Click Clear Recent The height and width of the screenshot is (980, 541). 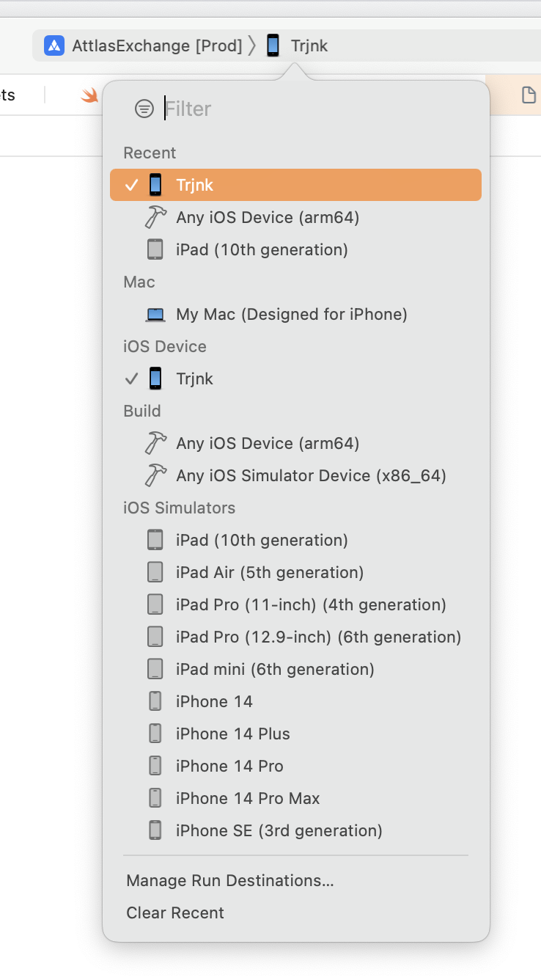(x=175, y=913)
